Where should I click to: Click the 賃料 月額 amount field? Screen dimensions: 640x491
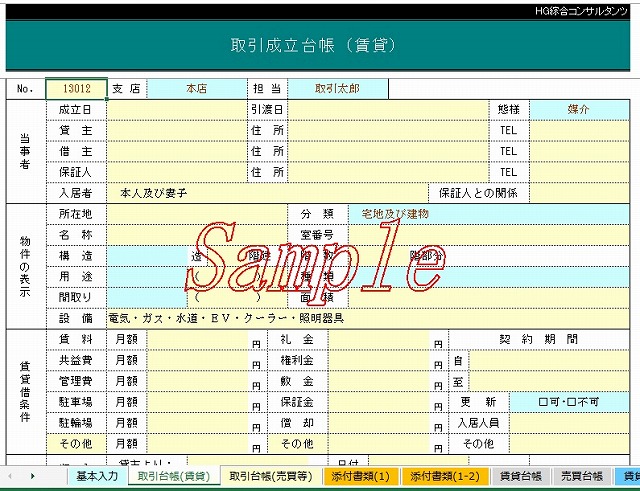[x=197, y=339]
